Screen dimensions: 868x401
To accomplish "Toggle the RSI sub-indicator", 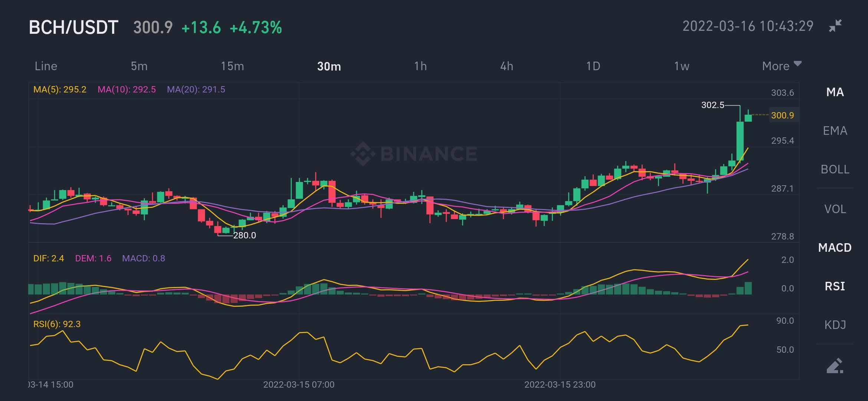I will (835, 286).
